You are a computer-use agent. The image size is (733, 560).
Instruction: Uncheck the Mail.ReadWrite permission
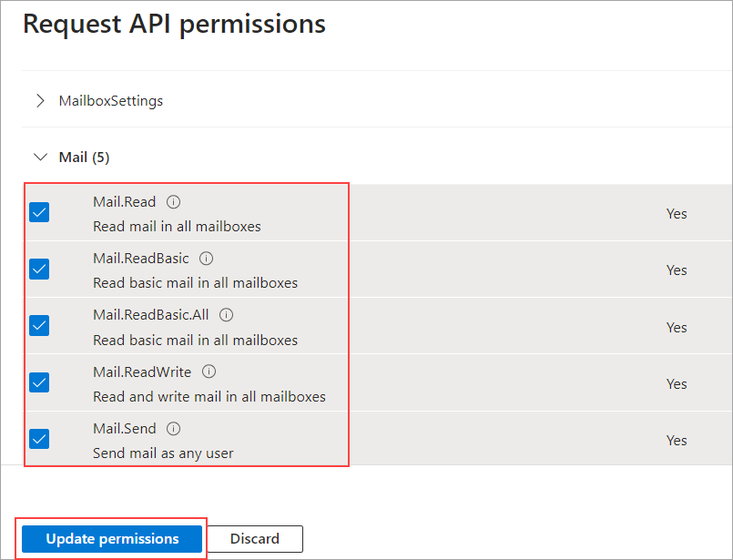(39, 382)
